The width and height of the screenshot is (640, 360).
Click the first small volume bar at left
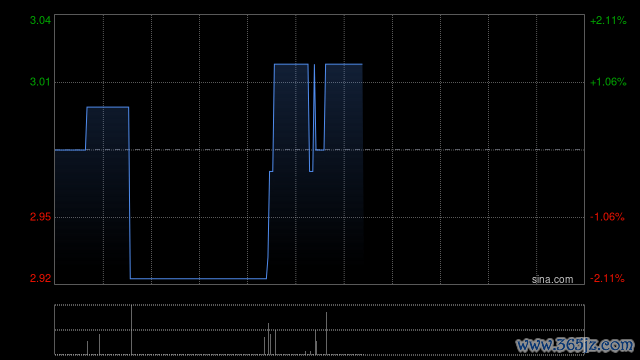pos(87,348)
